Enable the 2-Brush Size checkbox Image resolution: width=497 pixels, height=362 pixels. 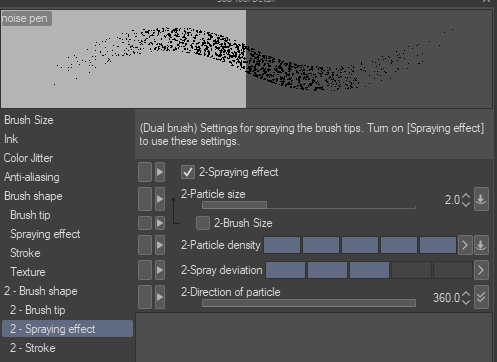click(x=203, y=223)
